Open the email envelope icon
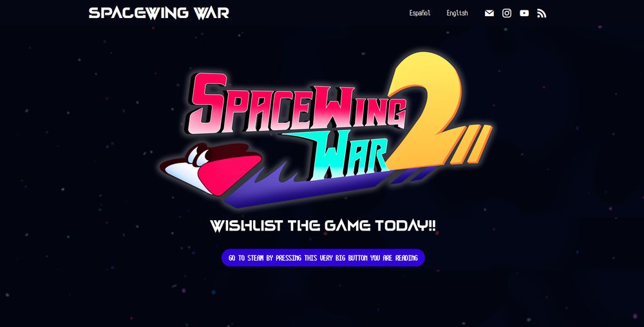The width and height of the screenshot is (644, 327). click(x=489, y=13)
